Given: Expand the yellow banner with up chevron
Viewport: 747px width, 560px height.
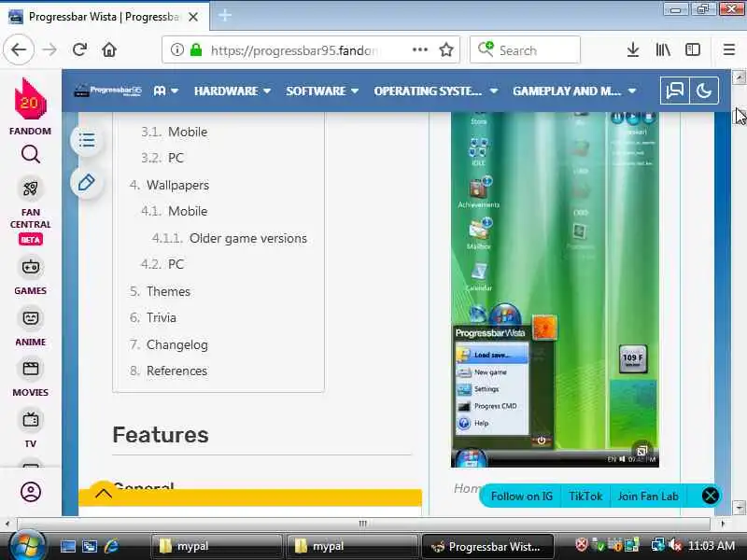Looking at the screenshot, I should pos(103,494).
